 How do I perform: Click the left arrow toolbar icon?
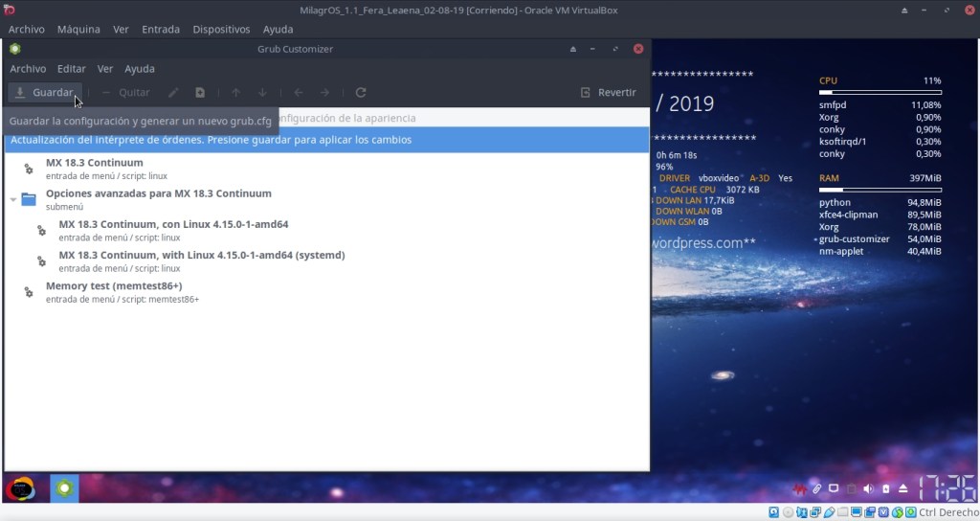click(x=299, y=93)
